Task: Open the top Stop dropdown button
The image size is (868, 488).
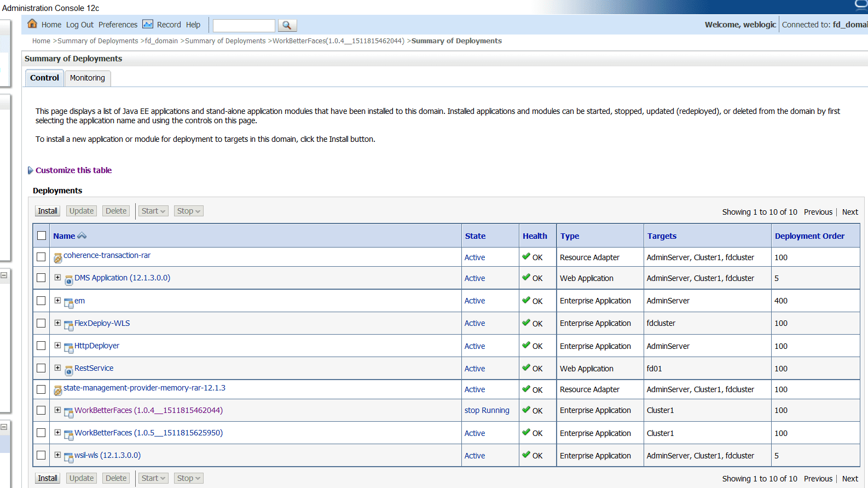Action: 189,211
